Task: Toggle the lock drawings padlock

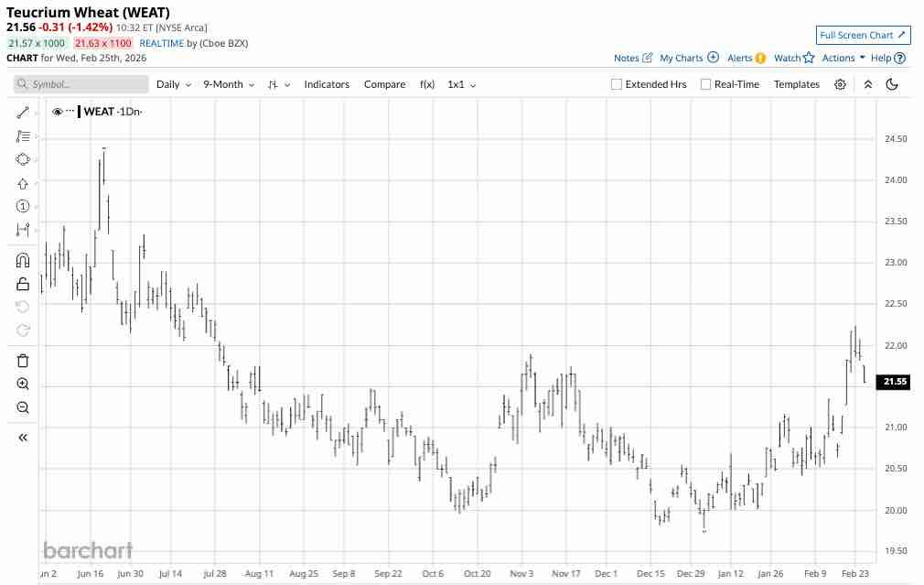Action: (x=22, y=284)
